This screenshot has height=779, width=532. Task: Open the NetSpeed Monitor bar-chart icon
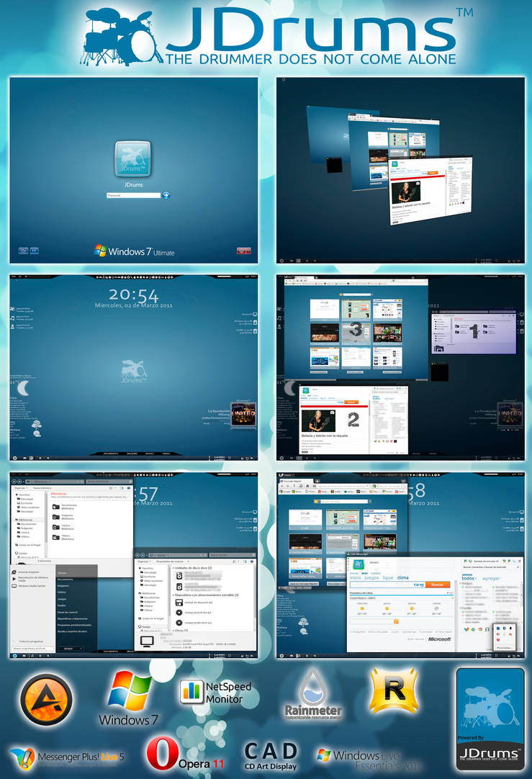point(191,692)
